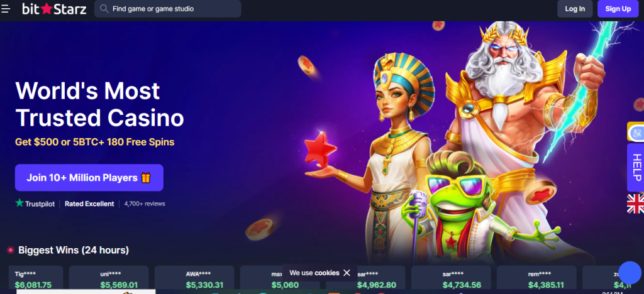Click the translate icon on right edge

636,133
